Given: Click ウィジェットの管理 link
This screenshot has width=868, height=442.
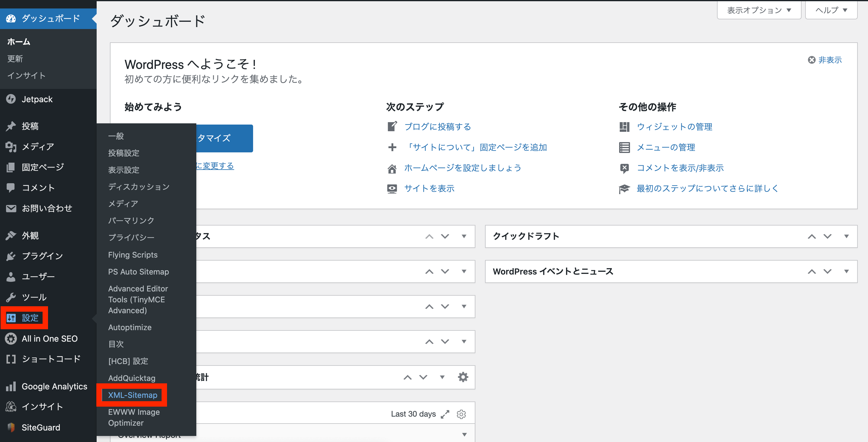Looking at the screenshot, I should pyautogui.click(x=674, y=127).
